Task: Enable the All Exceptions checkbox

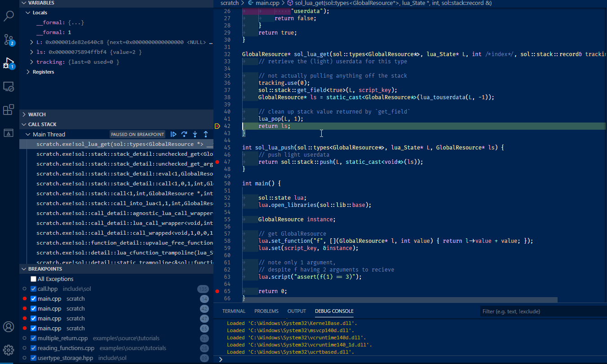Action: pyautogui.click(x=33, y=278)
